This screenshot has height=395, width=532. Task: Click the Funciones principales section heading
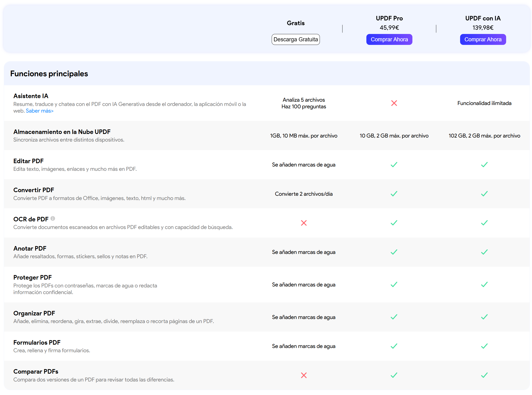coord(49,74)
